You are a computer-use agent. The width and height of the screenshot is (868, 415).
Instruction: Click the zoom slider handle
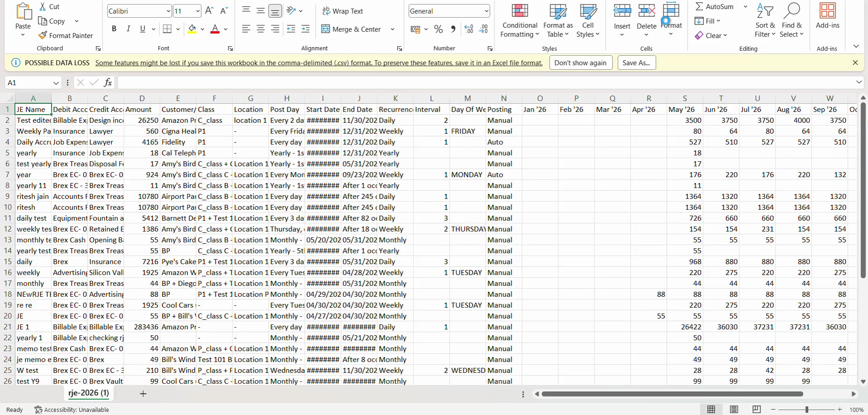point(806,410)
